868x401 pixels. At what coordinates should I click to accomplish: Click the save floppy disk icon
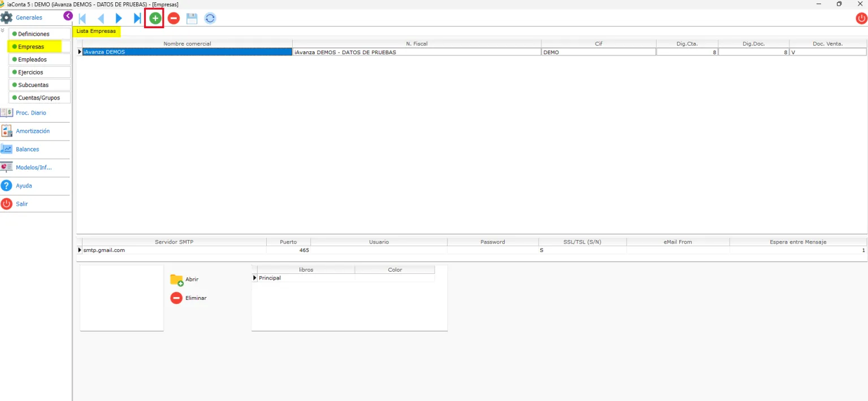click(192, 19)
